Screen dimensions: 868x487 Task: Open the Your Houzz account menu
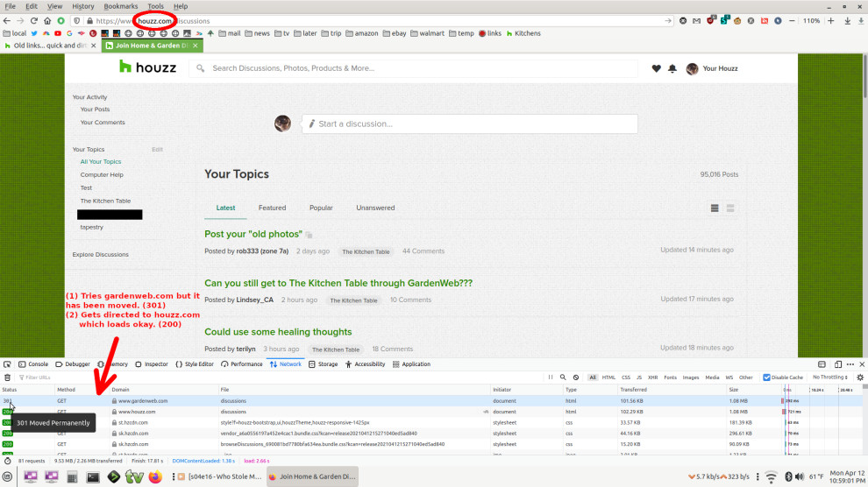tap(712, 68)
